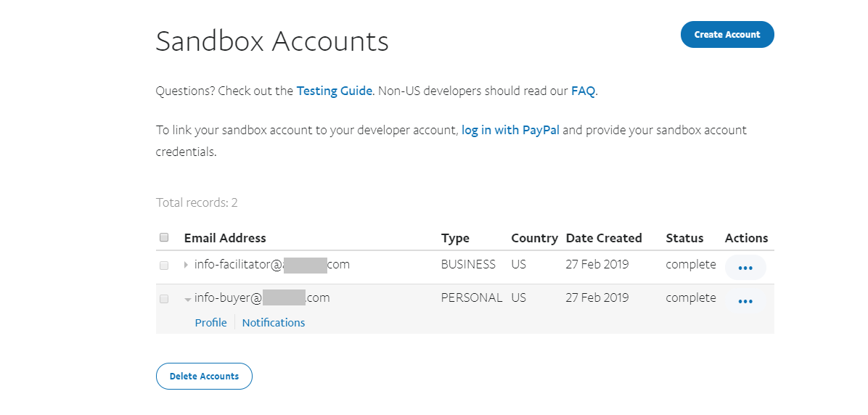Open the Testing Guide link

pyautogui.click(x=334, y=91)
